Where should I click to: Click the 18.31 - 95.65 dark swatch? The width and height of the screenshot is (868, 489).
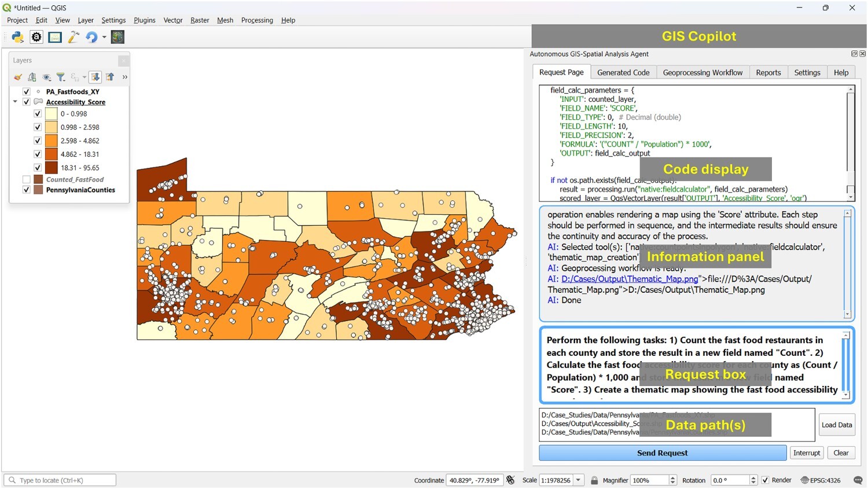click(x=52, y=168)
